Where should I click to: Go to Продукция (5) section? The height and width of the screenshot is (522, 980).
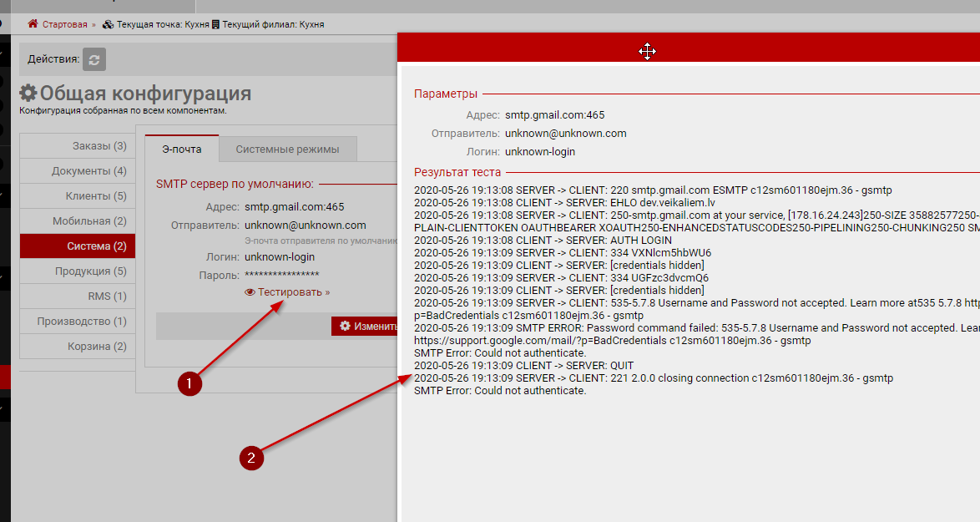[90, 271]
